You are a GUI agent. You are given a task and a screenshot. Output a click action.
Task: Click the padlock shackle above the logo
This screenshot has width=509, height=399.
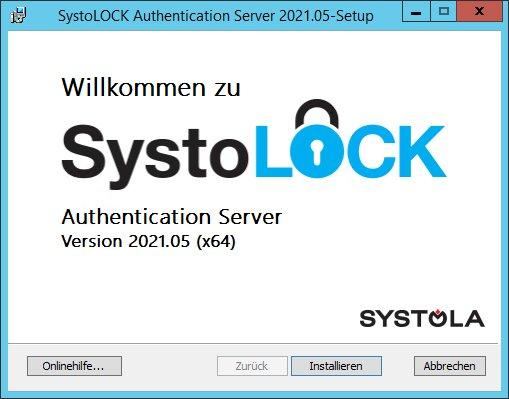[x=317, y=113]
